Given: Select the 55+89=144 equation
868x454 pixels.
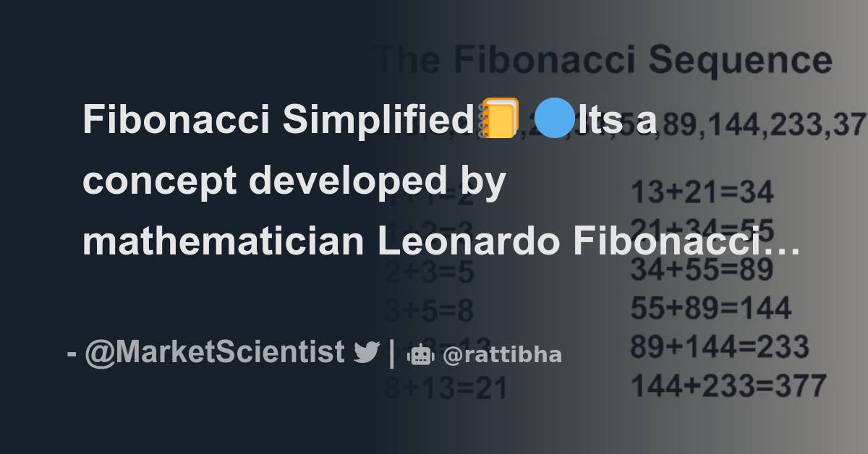Looking at the screenshot, I should coord(711,309).
